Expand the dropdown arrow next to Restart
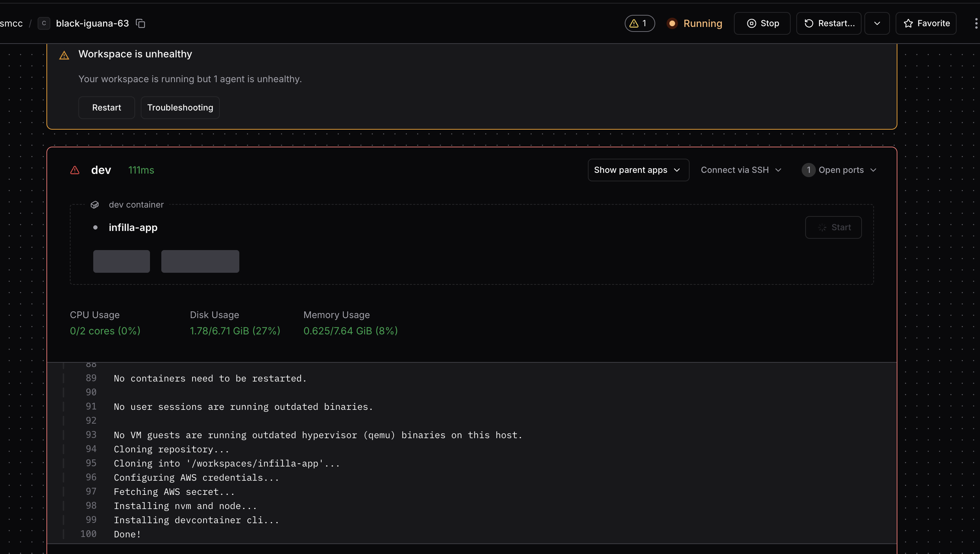This screenshot has height=554, width=980. pyautogui.click(x=877, y=24)
